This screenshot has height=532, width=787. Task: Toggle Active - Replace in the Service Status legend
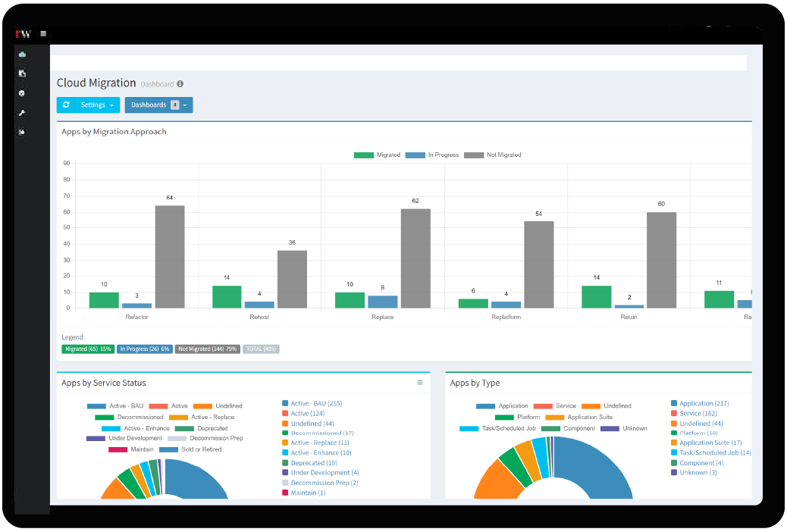[x=202, y=417]
